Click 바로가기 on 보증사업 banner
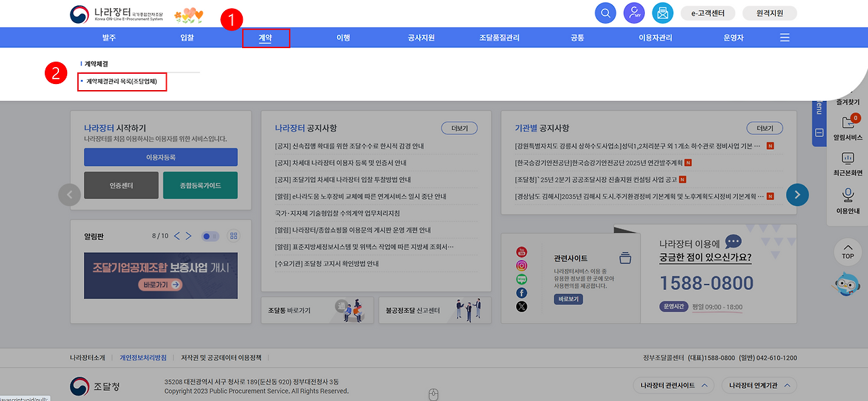The image size is (868, 401). click(162, 285)
